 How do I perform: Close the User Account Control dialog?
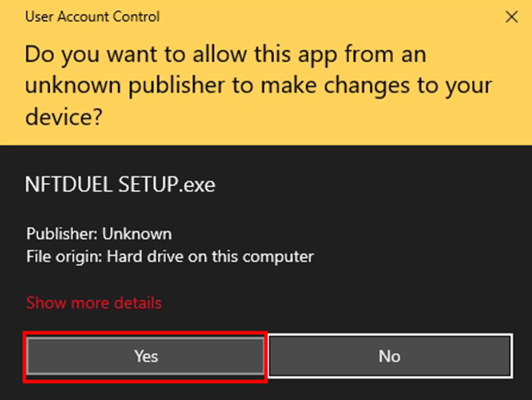point(512,17)
